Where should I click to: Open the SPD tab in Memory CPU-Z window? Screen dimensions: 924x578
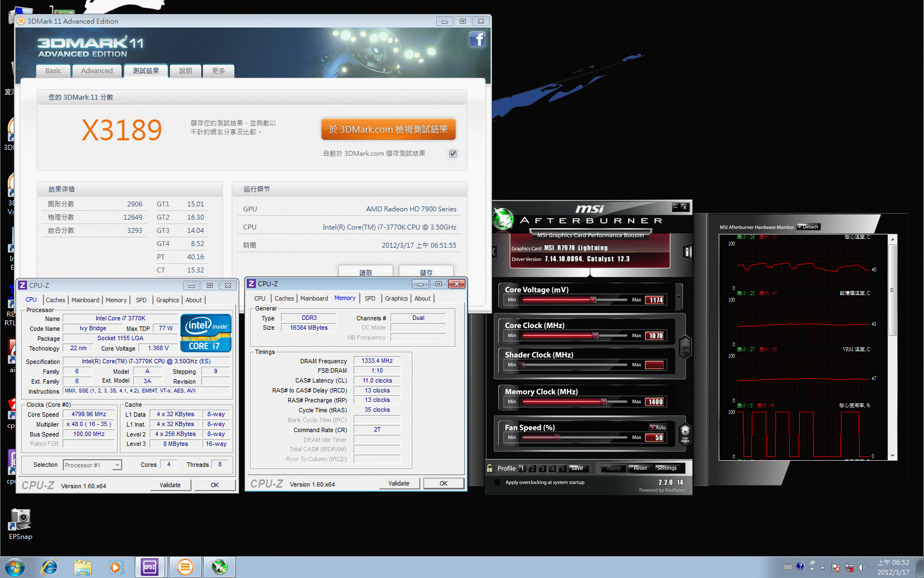pos(370,298)
